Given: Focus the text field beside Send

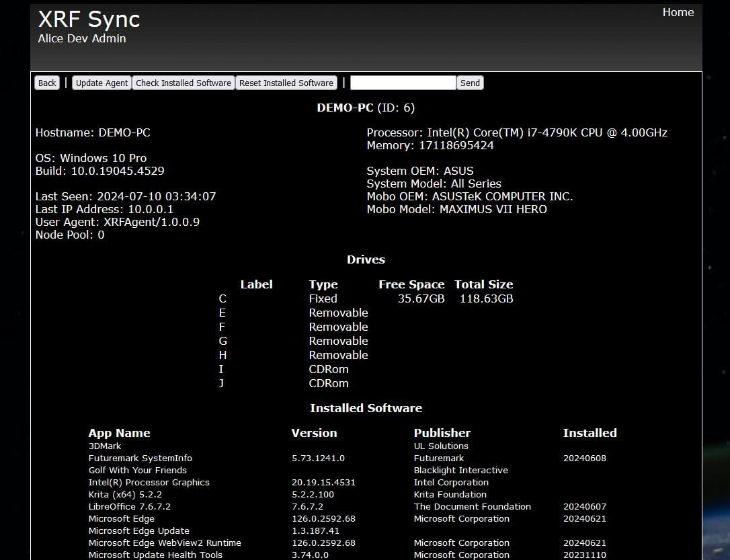Looking at the screenshot, I should (403, 83).
